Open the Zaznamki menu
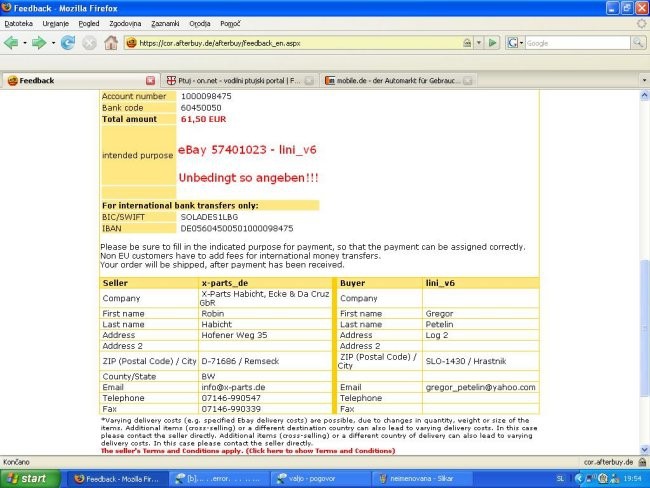Viewport: 650px width, 488px height. tap(165, 24)
